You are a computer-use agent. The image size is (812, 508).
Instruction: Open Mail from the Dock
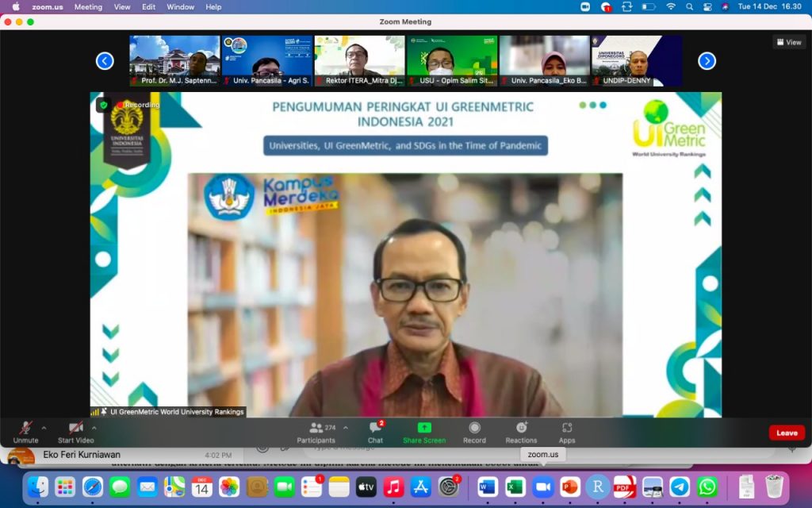[147, 487]
